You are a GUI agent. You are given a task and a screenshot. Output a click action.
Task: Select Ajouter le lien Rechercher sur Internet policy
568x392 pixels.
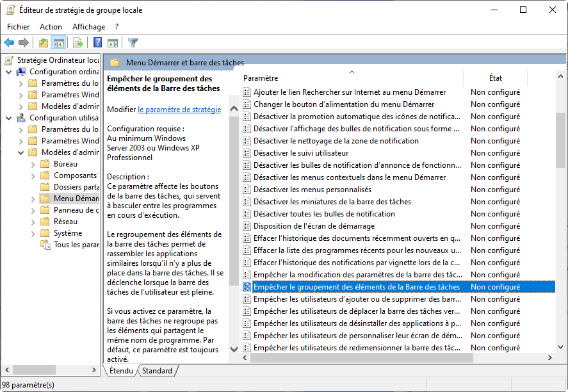[x=350, y=92]
